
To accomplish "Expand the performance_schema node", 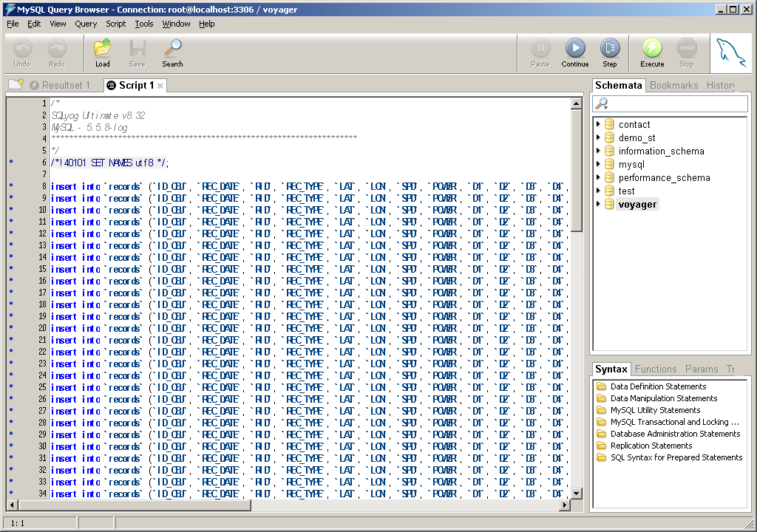I will pos(598,177).
